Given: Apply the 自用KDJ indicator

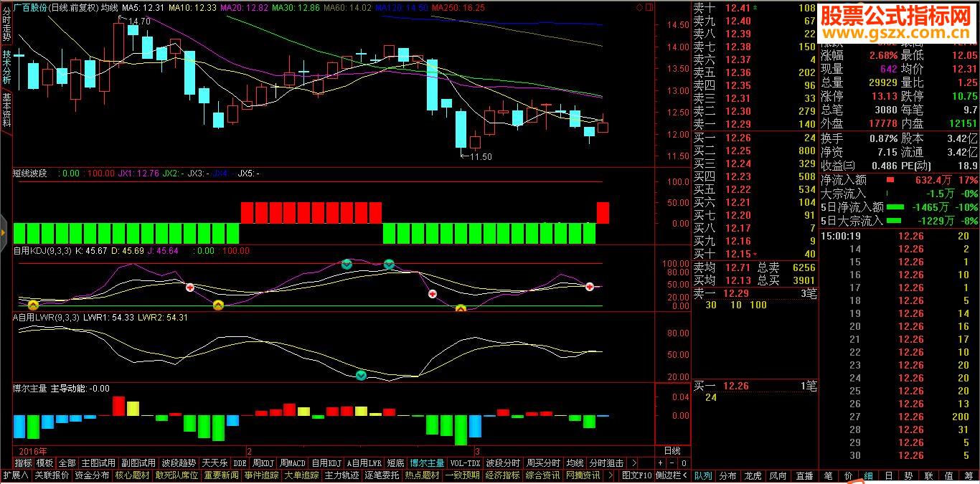Looking at the screenshot, I should point(326,463).
